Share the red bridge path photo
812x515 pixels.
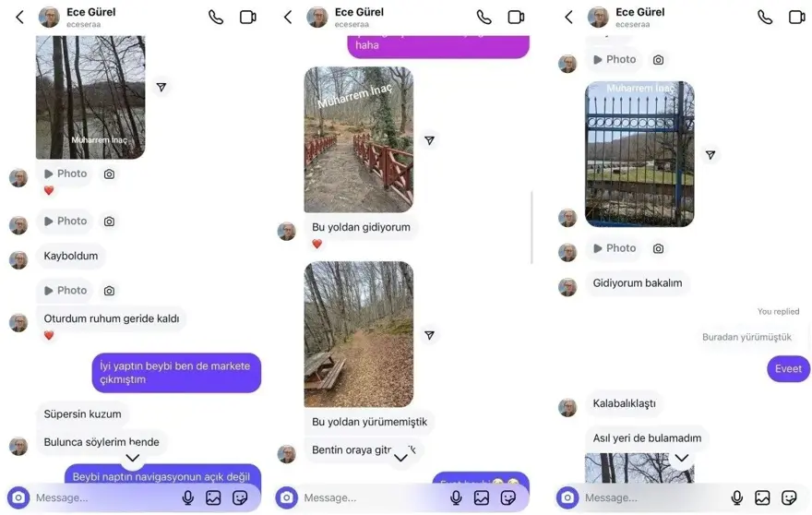point(429,140)
